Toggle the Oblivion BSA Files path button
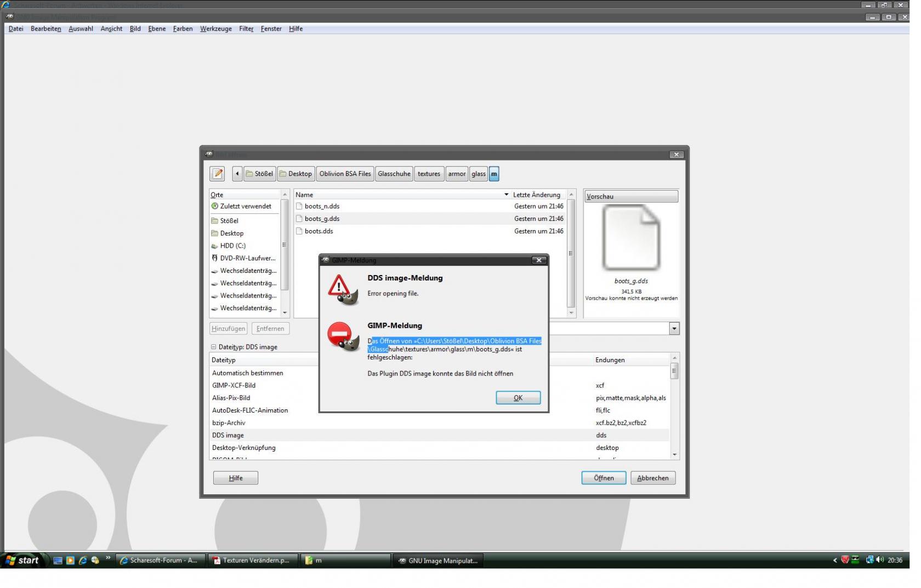The width and height of the screenshot is (921, 588). tap(345, 174)
